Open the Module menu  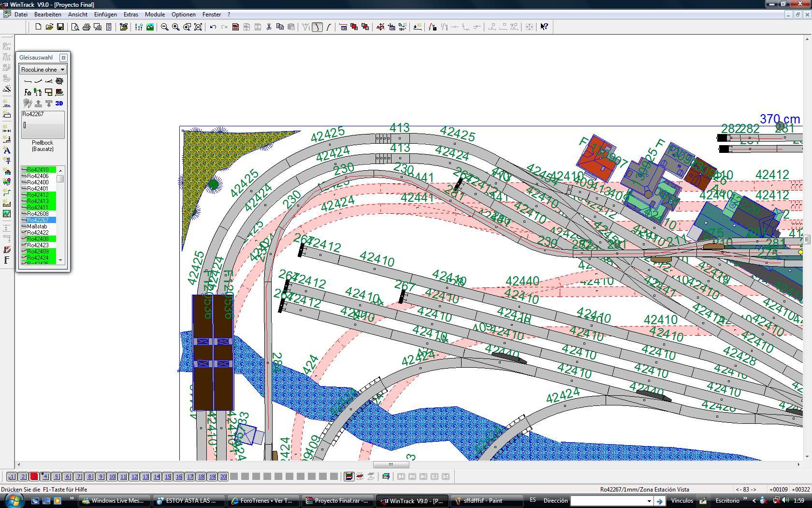[x=155, y=15]
